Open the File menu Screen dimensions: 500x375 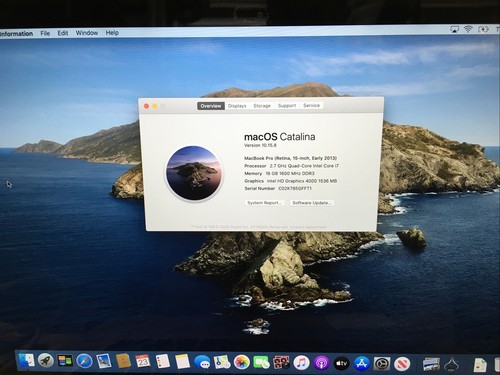[x=45, y=33]
